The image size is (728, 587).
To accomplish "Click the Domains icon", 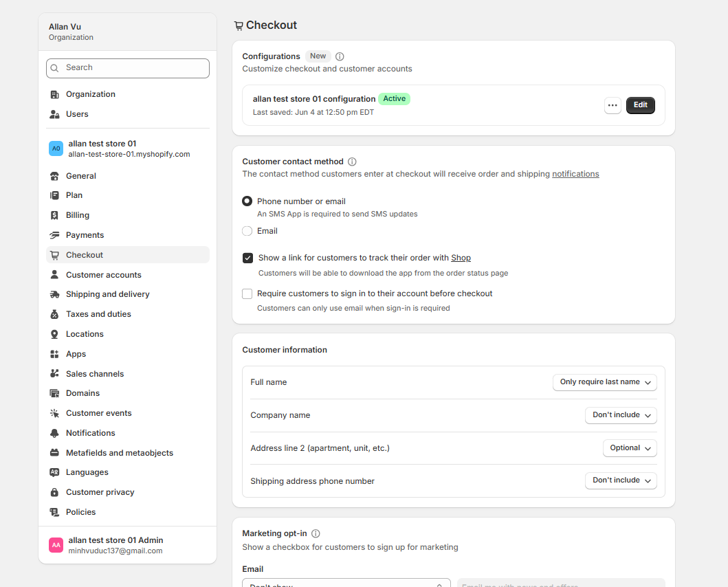I will point(54,393).
